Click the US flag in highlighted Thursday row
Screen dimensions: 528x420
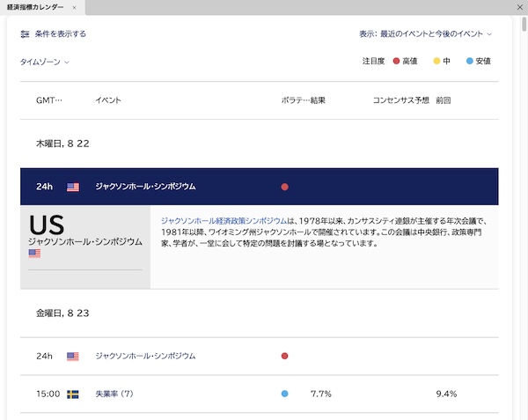tap(73, 187)
